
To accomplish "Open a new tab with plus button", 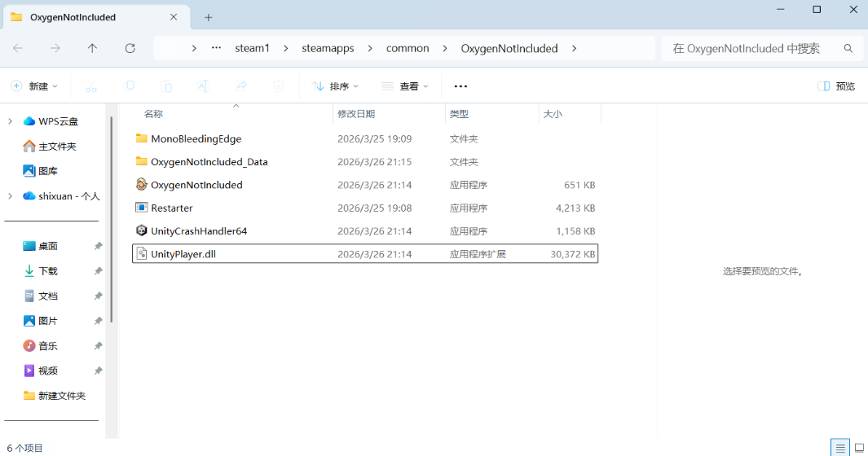I will [208, 17].
